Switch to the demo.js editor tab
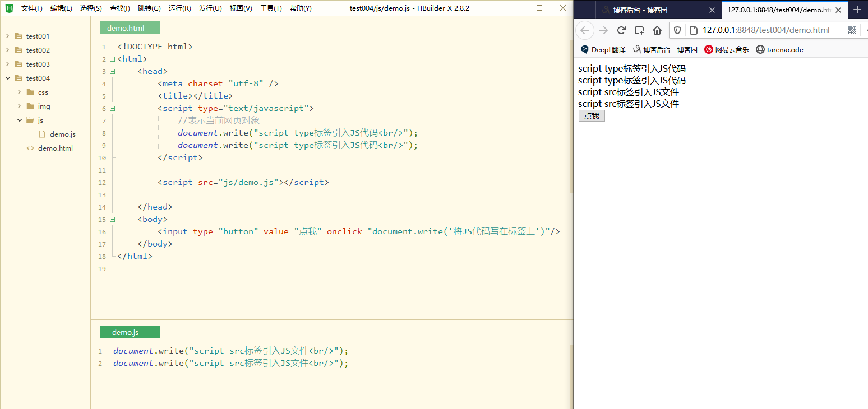 [x=130, y=332]
